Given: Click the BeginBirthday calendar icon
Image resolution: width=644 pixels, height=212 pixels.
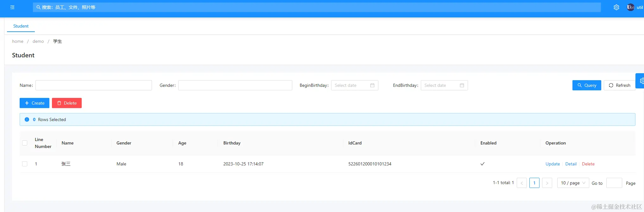Looking at the screenshot, I should [x=372, y=85].
